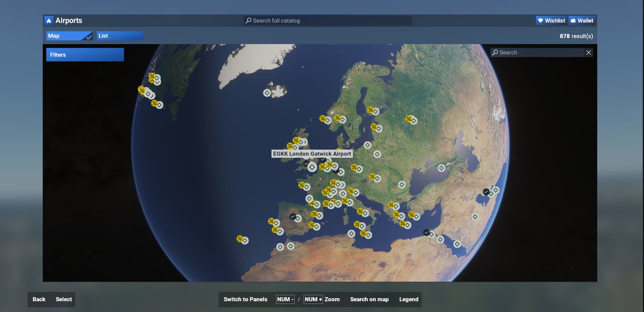
Task: Select the Canary Islands airport marker
Action: click(x=245, y=241)
